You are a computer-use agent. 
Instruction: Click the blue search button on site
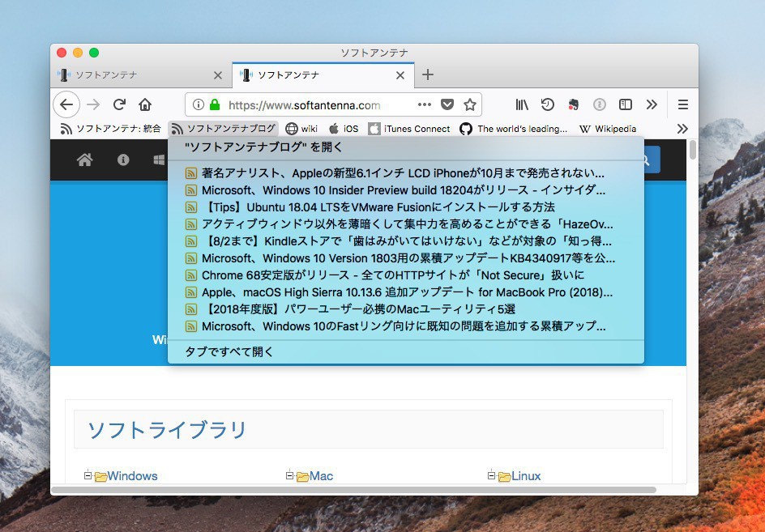point(652,160)
